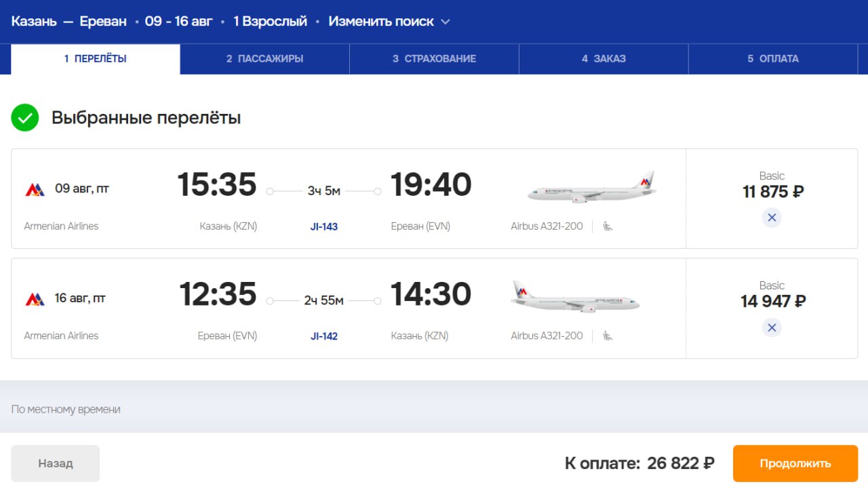Switch to the 2 ПАССАЖИРЫ step tab

264,59
